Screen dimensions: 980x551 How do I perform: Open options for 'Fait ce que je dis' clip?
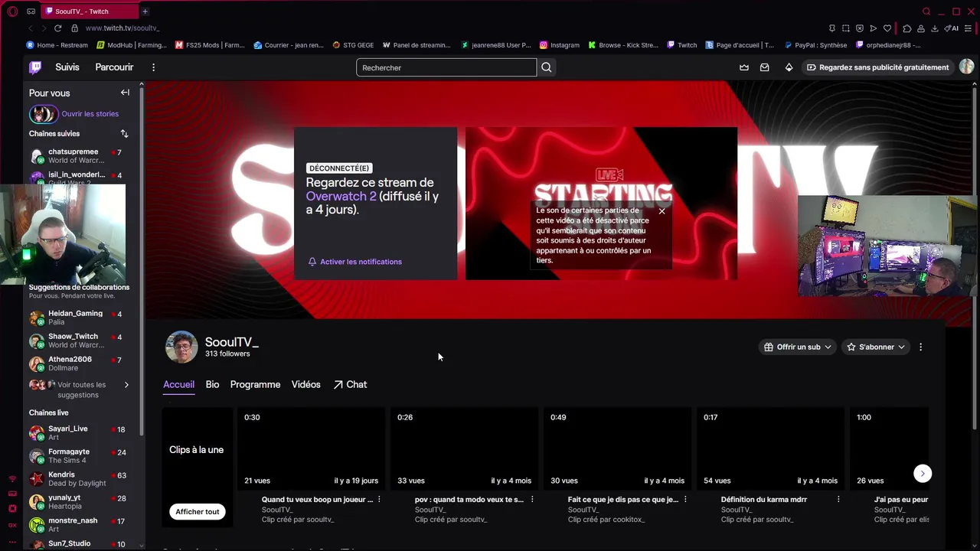click(685, 500)
